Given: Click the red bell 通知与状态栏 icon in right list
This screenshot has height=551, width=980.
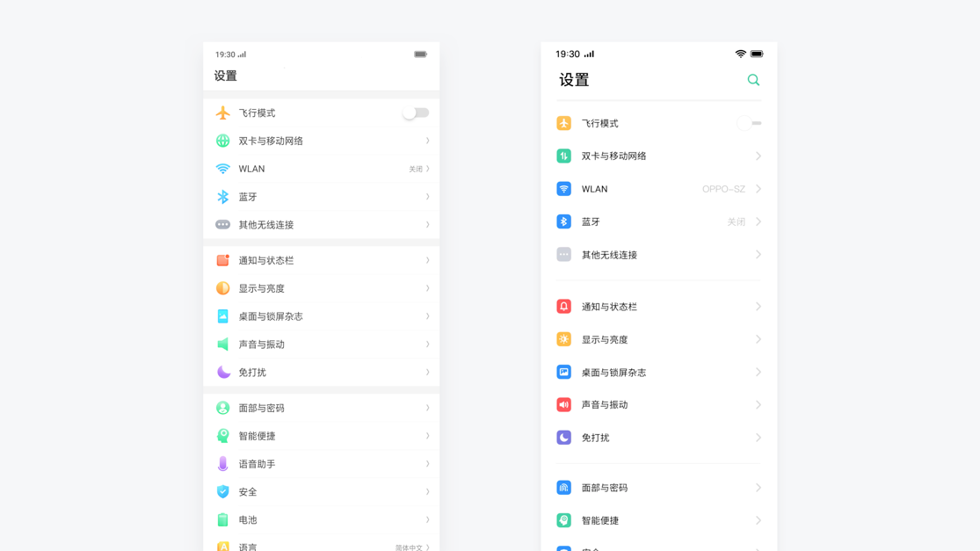Looking at the screenshot, I should point(564,307).
